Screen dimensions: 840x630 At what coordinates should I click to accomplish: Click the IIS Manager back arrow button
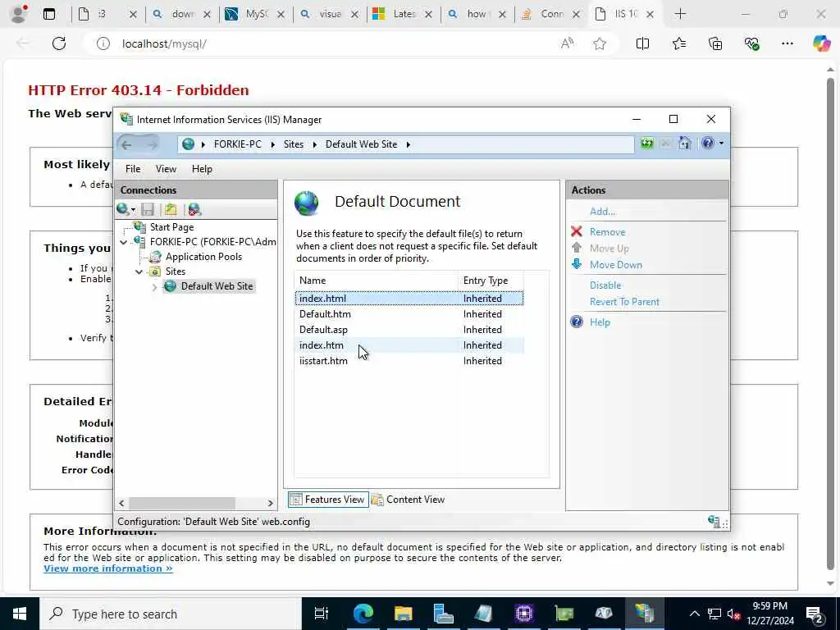[126, 144]
